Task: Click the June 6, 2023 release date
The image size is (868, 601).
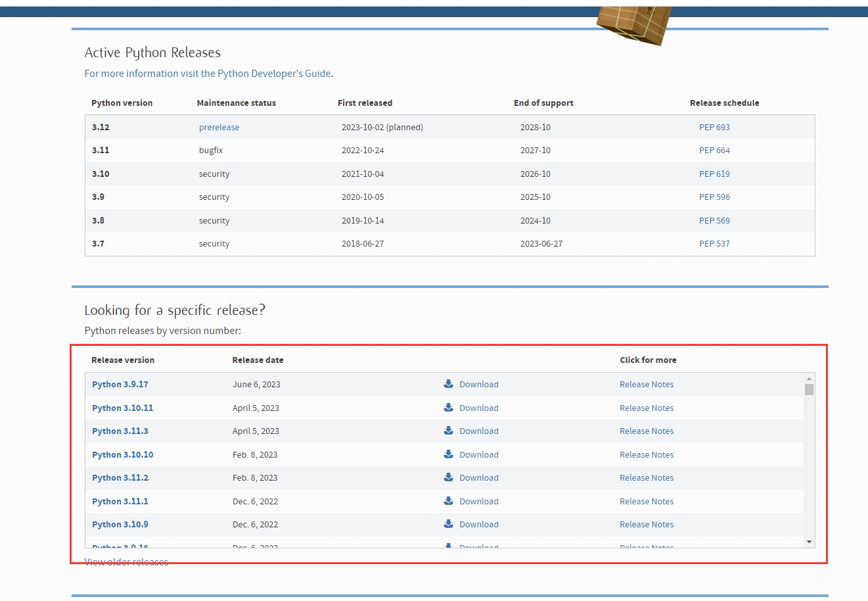Action: coord(256,384)
